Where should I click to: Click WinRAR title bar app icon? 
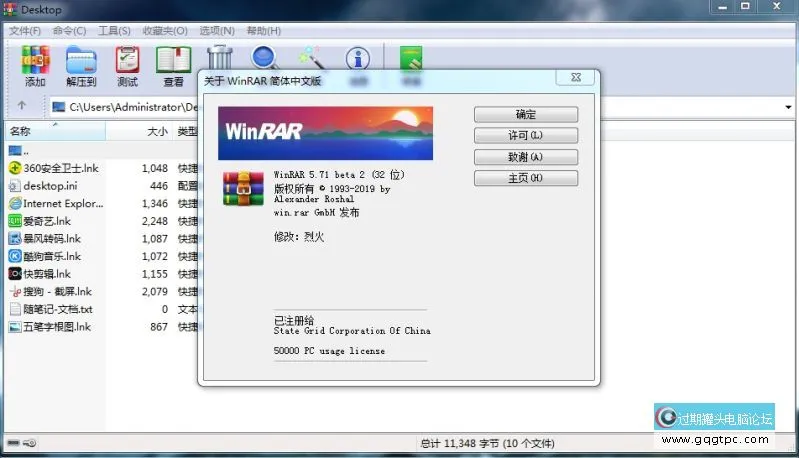pyautogui.click(x=10, y=9)
